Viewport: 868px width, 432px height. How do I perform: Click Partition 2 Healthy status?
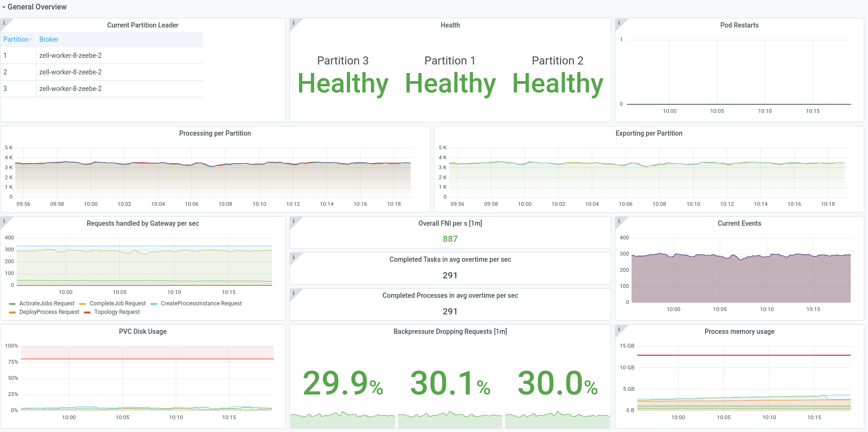point(558,83)
